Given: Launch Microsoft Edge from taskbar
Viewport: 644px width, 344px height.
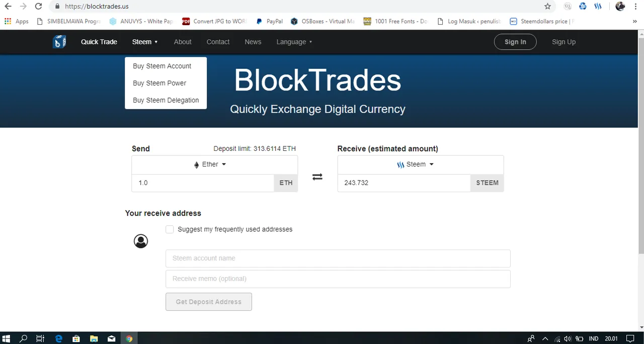Looking at the screenshot, I should pyautogui.click(x=58, y=338).
